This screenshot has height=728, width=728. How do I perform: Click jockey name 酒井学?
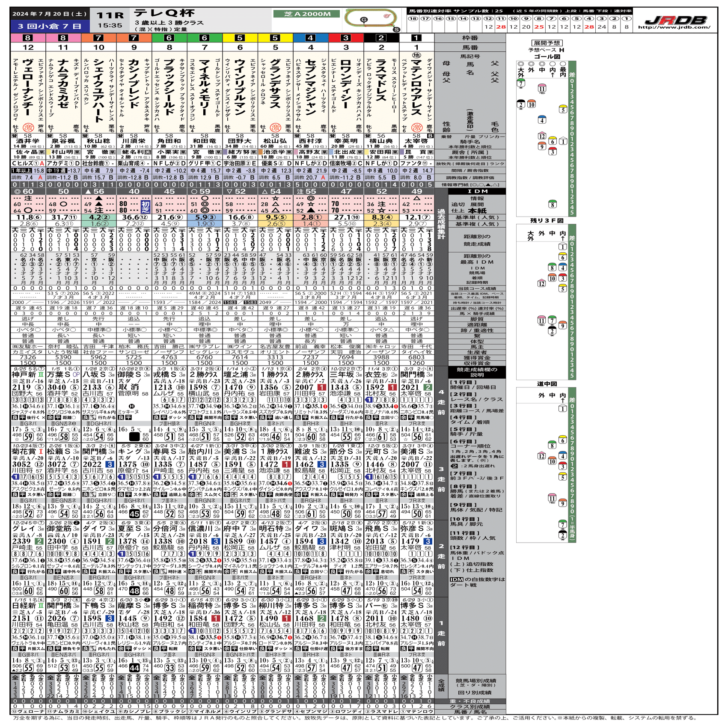tap(27, 141)
